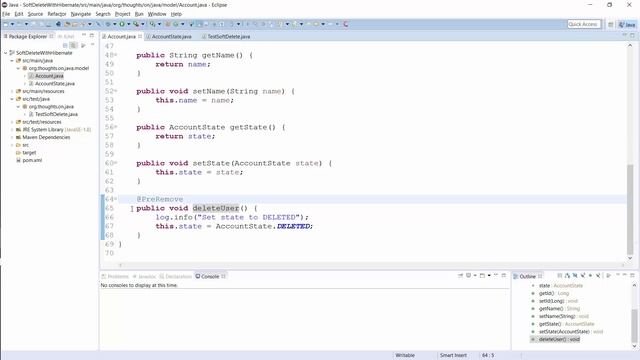The image size is (640, 360).
Task: Select pom.xml in Package Explorer
Action: point(32,160)
